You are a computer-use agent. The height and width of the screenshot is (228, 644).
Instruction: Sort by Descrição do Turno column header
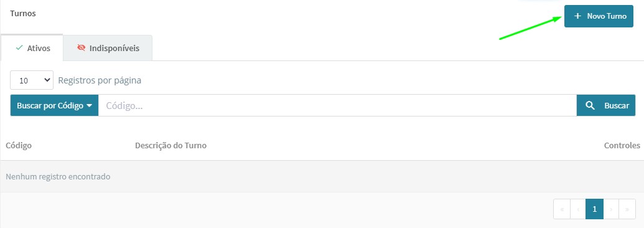(x=171, y=145)
